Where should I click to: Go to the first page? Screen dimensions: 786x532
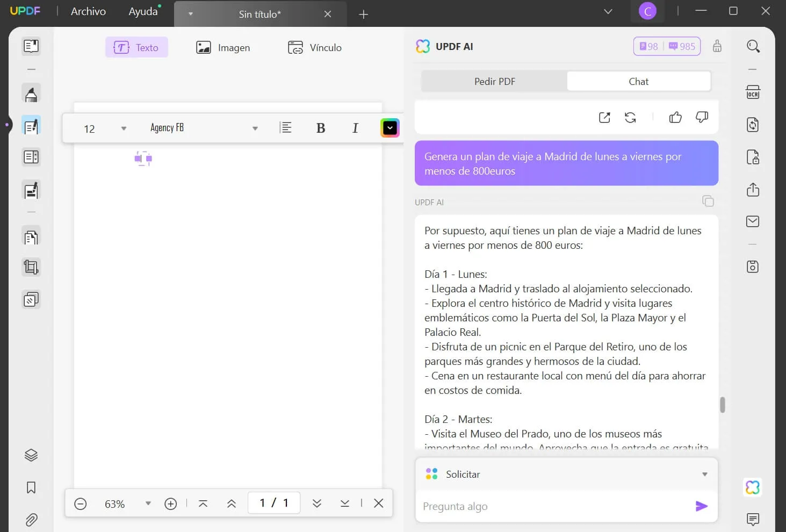click(203, 504)
